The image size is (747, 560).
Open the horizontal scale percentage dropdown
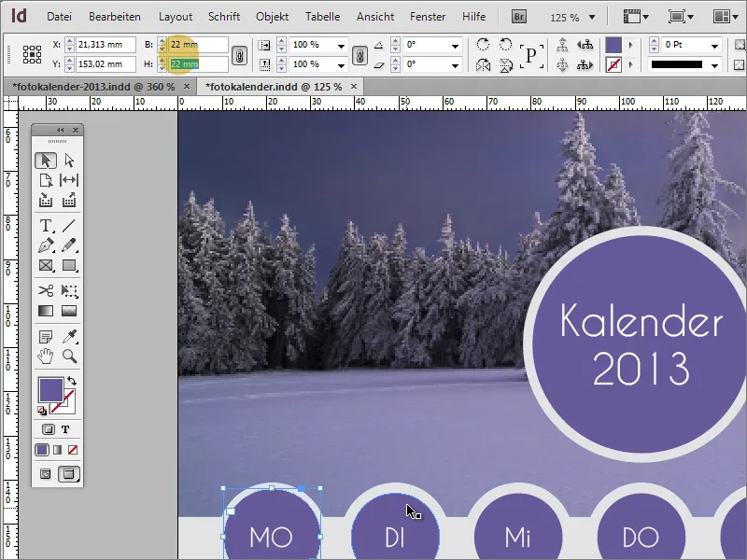(341, 46)
